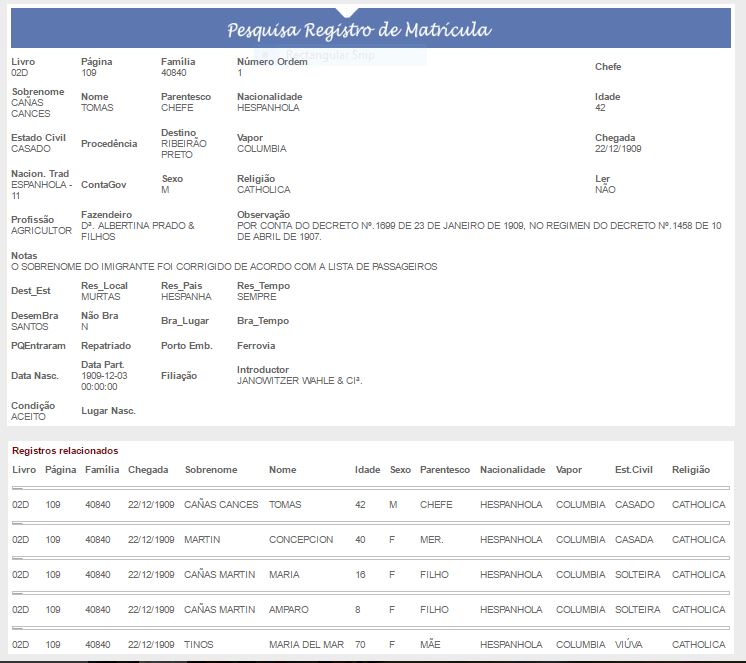Viewport: 746px width, 663px height.
Task: Click the 'Parentesco' column header in the table
Action: pos(444,470)
